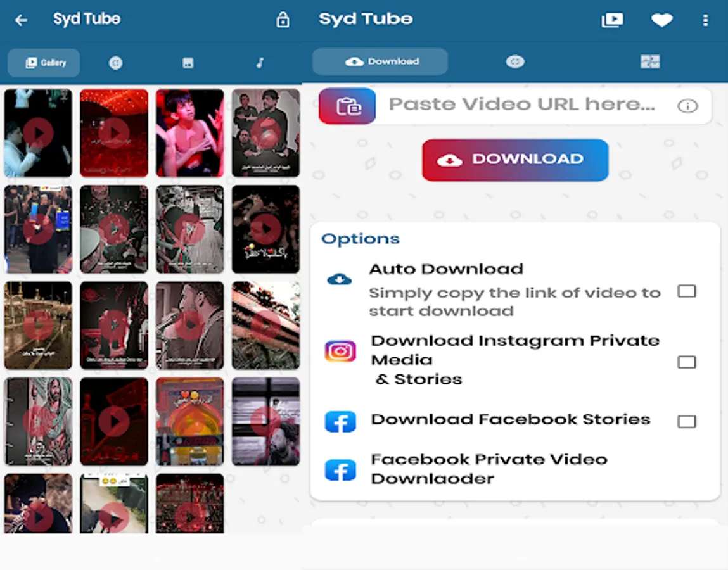Open the Gallery tab
The image size is (728, 570).
pos(44,63)
